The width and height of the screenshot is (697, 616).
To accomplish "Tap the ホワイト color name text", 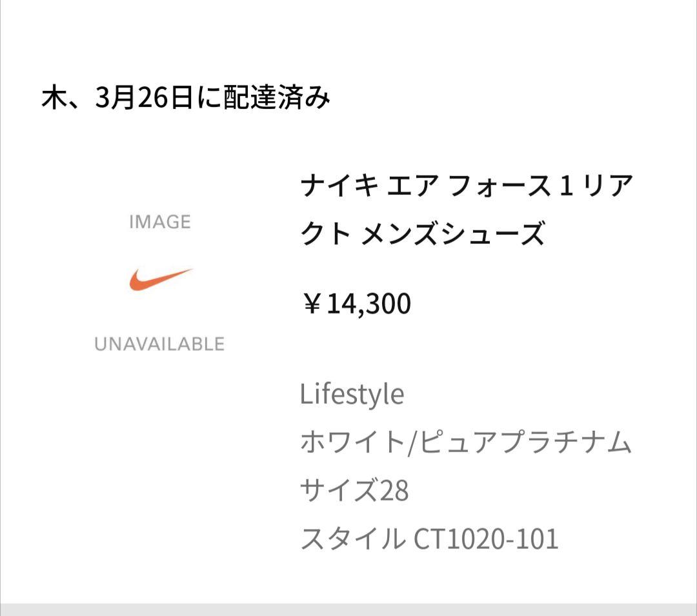I will pos(352,442).
